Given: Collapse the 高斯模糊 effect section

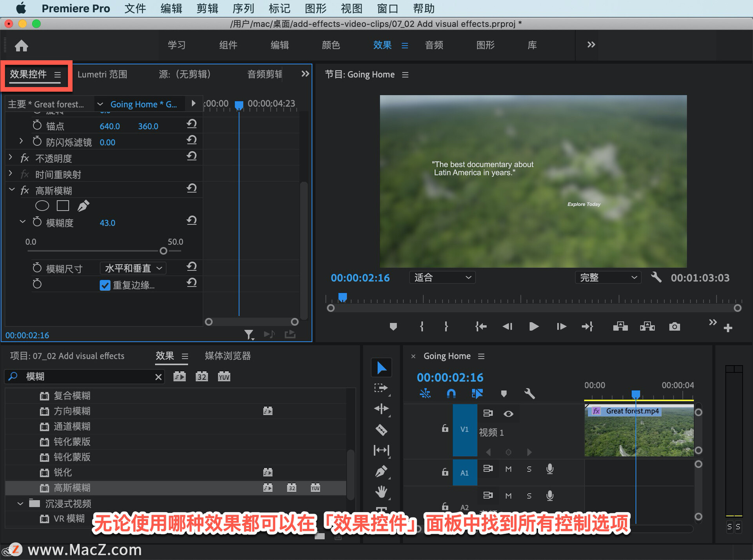Looking at the screenshot, I should coord(12,190).
